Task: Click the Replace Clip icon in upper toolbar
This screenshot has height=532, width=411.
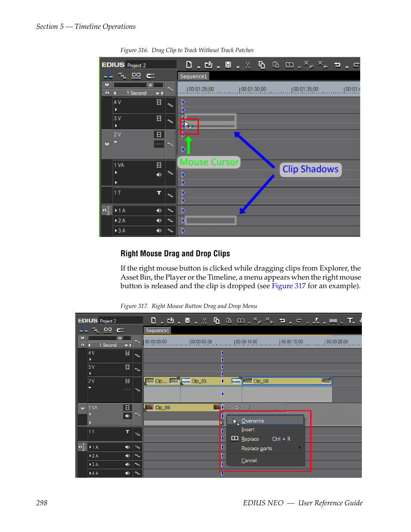Action: point(290,65)
